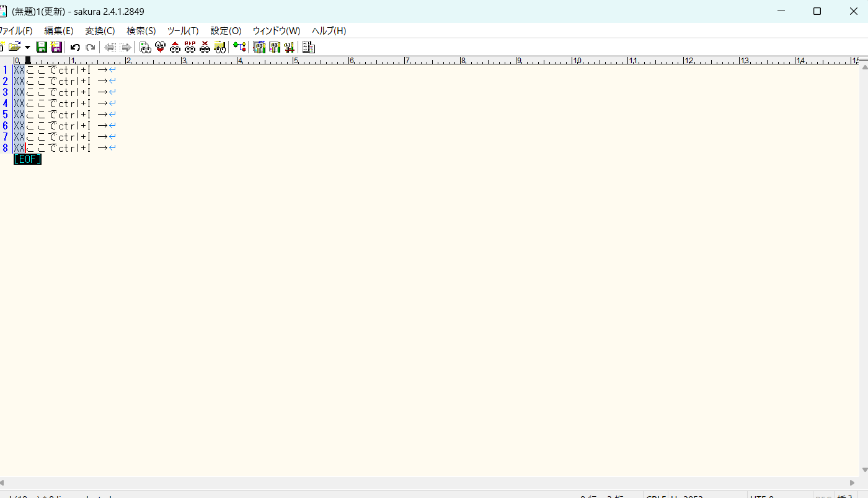Open the Search dialog via binoculars icon
This screenshot has height=498, width=868.
[x=146, y=47]
